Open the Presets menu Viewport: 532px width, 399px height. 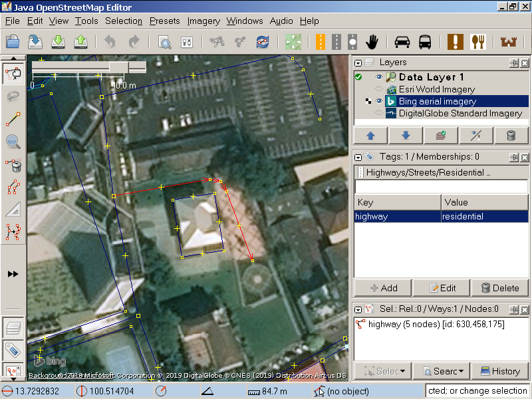pyautogui.click(x=164, y=21)
